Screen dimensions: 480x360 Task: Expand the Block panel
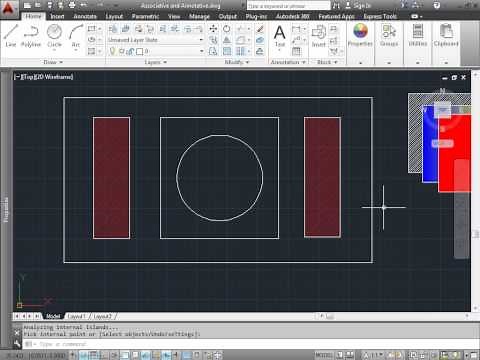tap(327, 62)
